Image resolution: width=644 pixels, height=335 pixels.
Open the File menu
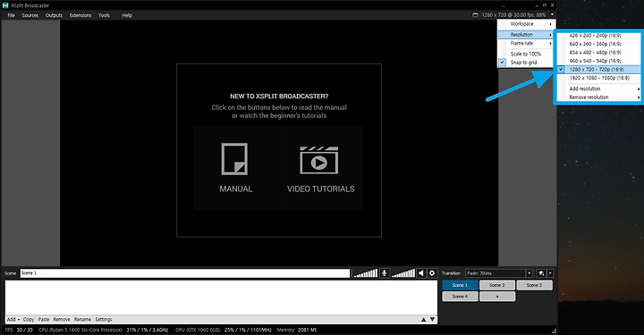click(x=11, y=15)
